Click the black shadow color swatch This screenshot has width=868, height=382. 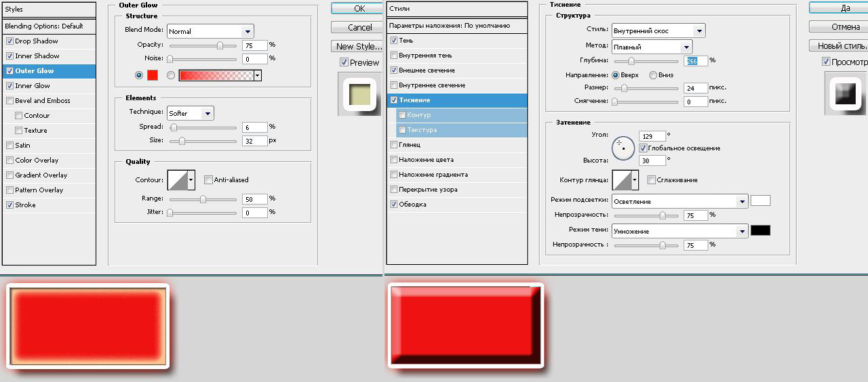point(760,231)
